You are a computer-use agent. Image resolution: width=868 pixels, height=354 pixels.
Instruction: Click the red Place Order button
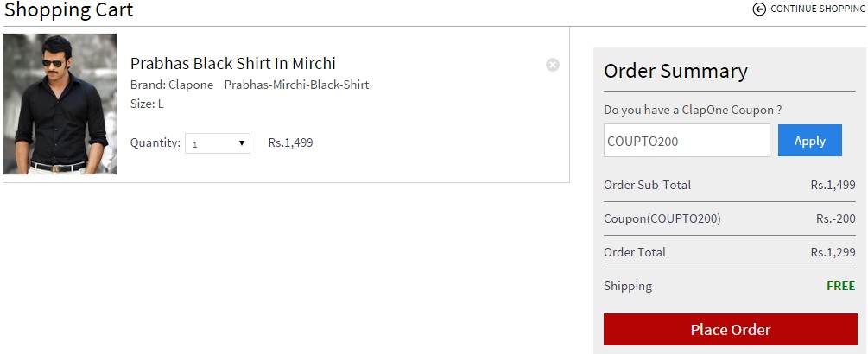[x=730, y=330]
